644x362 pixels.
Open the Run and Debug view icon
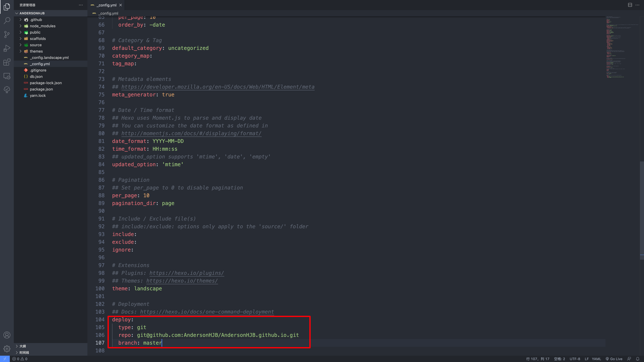[x=7, y=48]
